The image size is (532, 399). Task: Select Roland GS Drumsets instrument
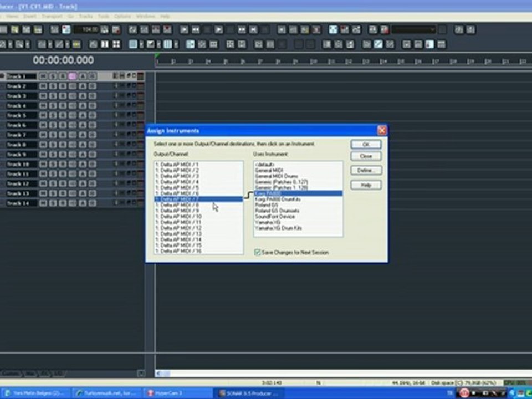tap(298, 211)
